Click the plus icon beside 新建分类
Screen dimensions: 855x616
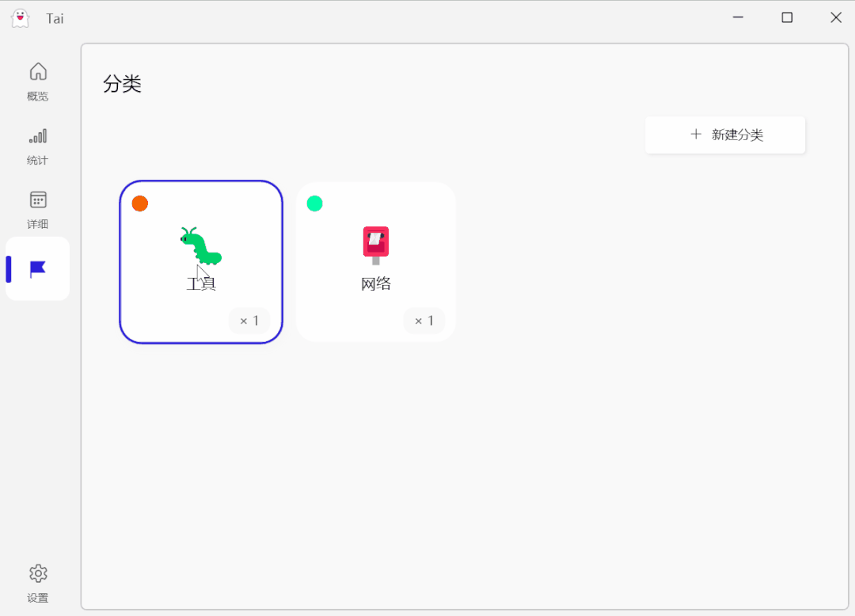pyautogui.click(x=696, y=135)
